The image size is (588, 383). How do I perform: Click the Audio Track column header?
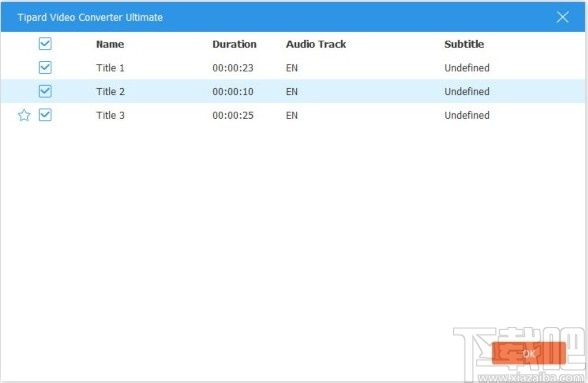(316, 44)
